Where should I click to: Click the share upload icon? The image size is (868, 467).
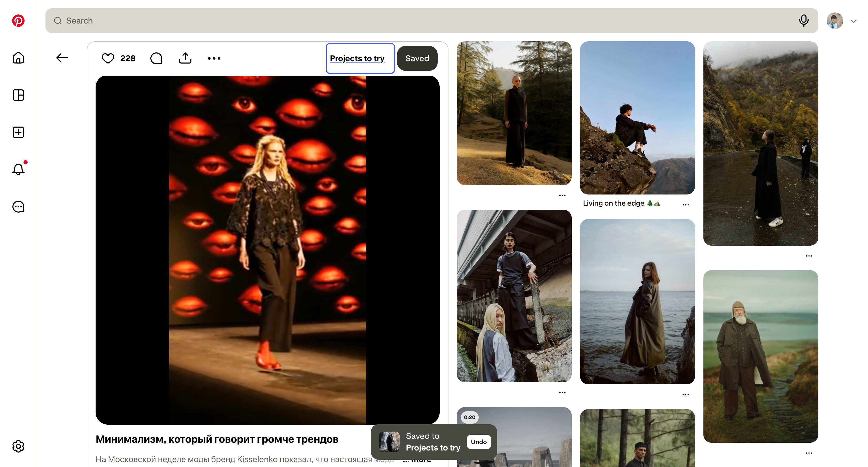[x=185, y=58]
